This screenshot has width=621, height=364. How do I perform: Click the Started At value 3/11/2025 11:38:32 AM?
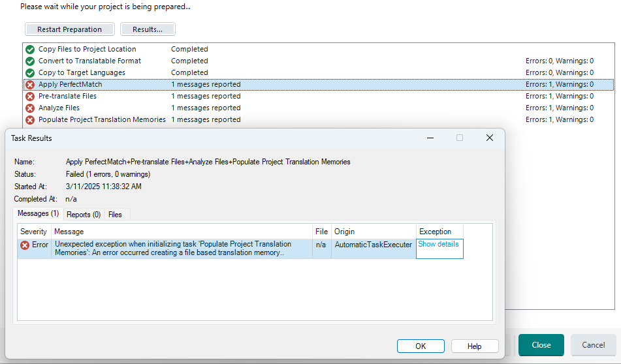tap(104, 187)
